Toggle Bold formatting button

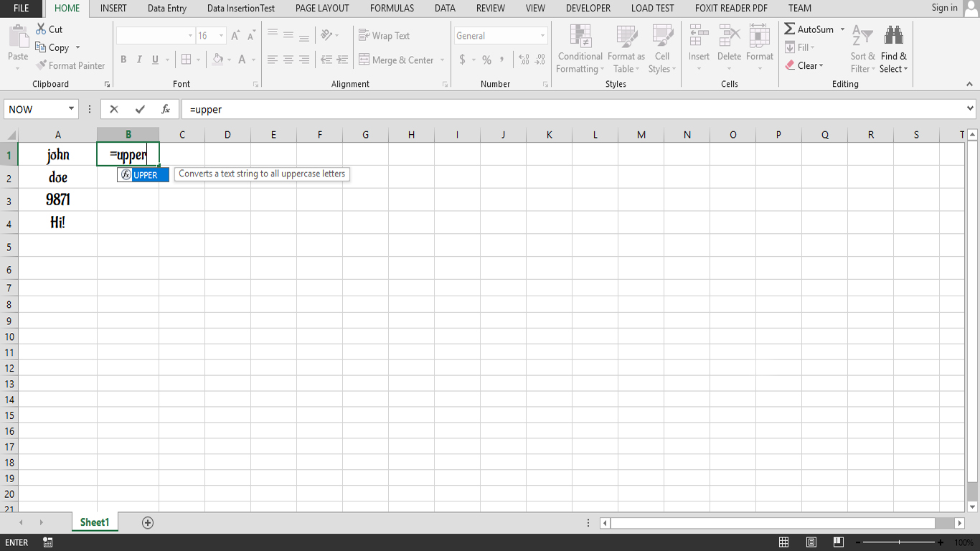coord(123,60)
